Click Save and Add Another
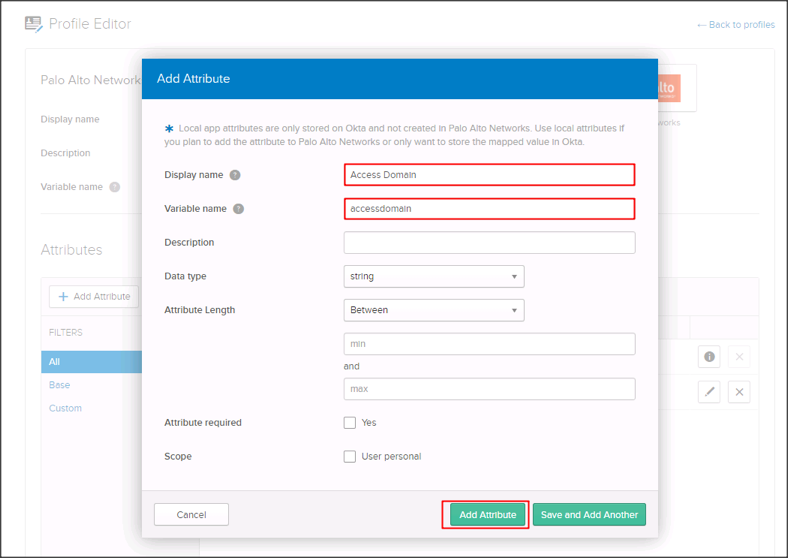 tap(589, 515)
